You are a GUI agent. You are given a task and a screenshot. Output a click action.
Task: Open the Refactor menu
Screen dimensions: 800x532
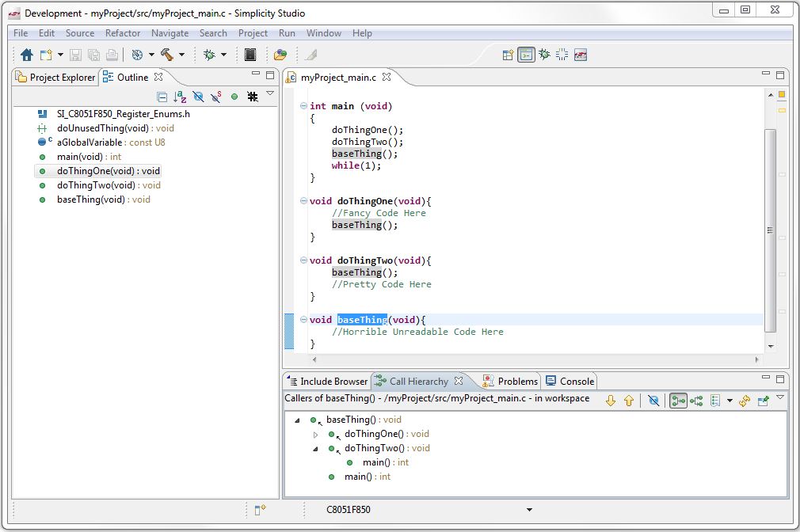123,33
